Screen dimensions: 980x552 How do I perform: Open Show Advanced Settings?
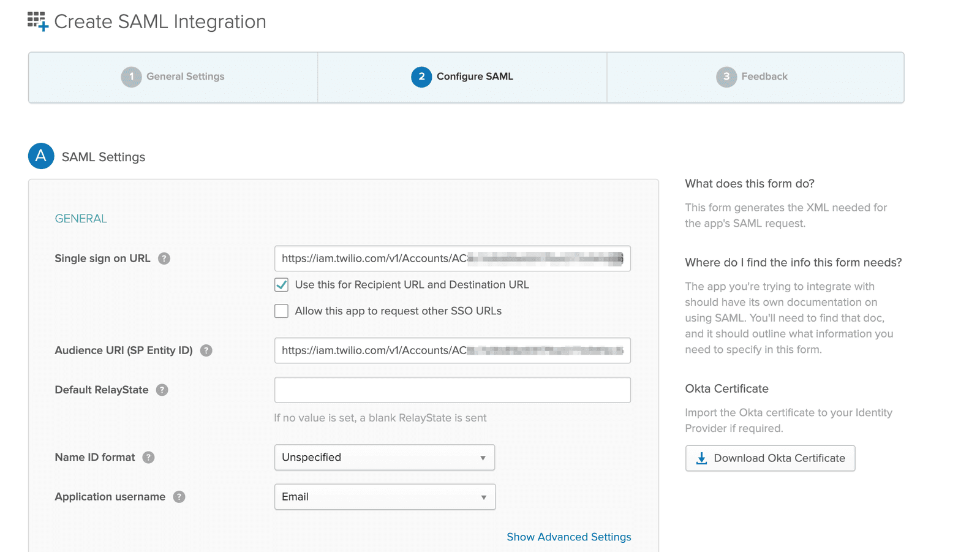pyautogui.click(x=568, y=537)
